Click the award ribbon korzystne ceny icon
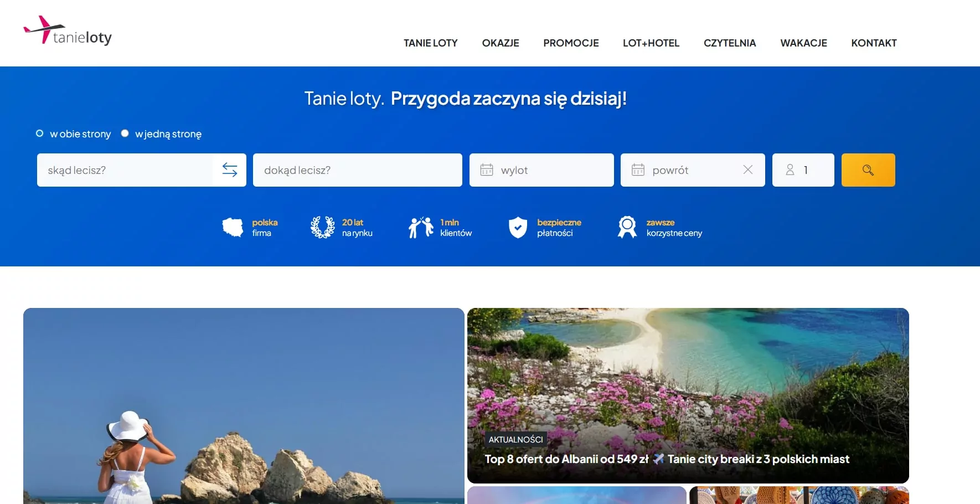Viewport: 980px width, 504px height. click(x=627, y=228)
